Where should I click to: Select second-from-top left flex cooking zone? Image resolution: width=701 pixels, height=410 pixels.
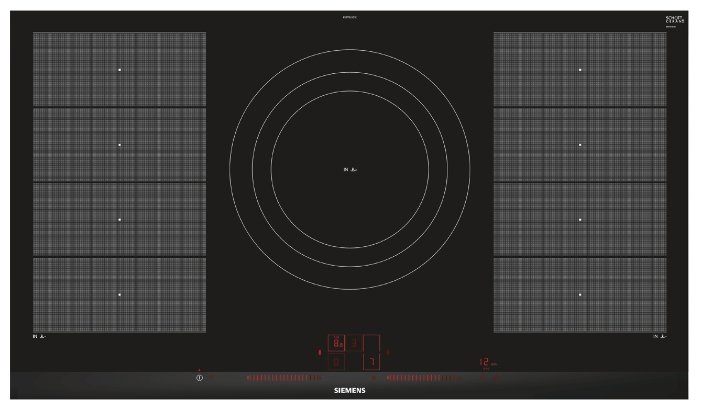pyautogui.click(x=119, y=145)
